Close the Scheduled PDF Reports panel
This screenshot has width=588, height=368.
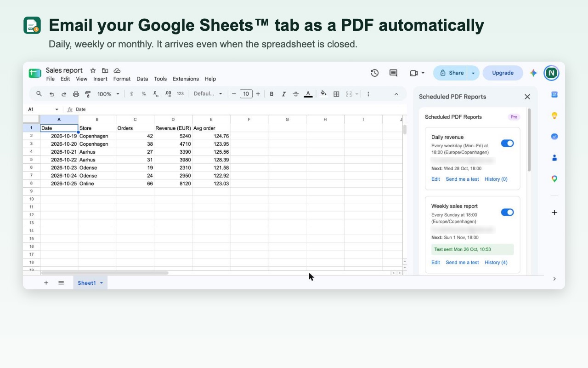[x=527, y=97]
